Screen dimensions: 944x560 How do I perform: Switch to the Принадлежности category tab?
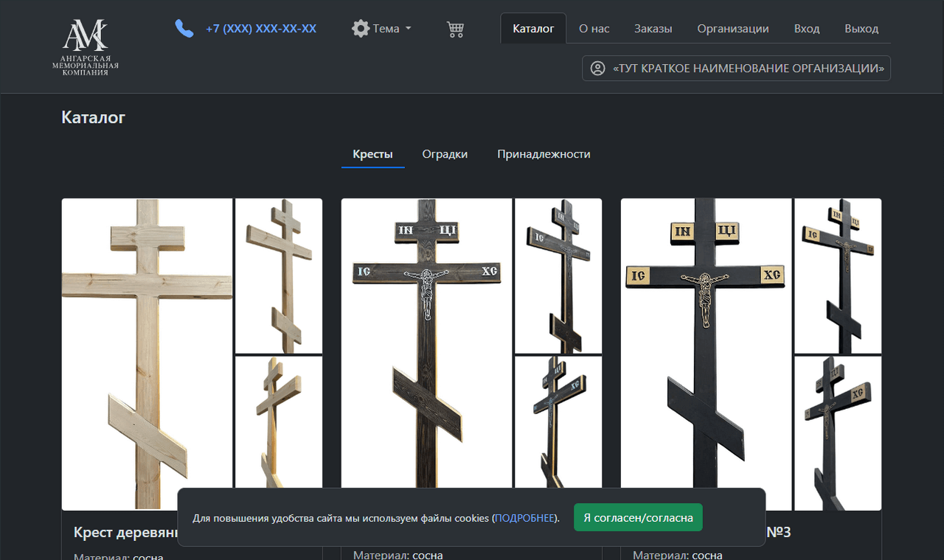pos(544,154)
